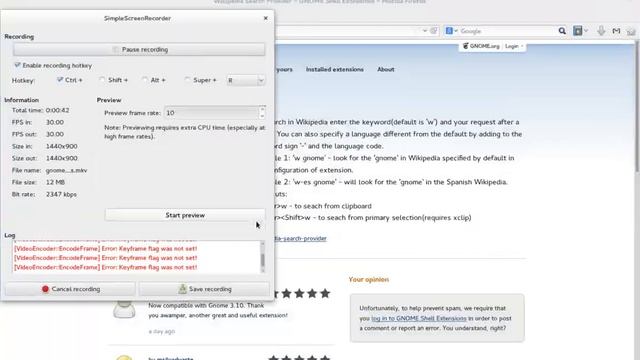The image size is (640, 360).
Task: Toggle the Super + hotkey modifier checkbox
Action: (187, 80)
